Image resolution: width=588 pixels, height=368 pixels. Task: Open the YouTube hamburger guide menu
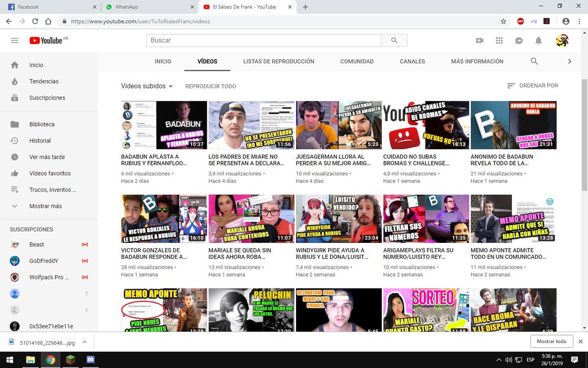coord(15,41)
